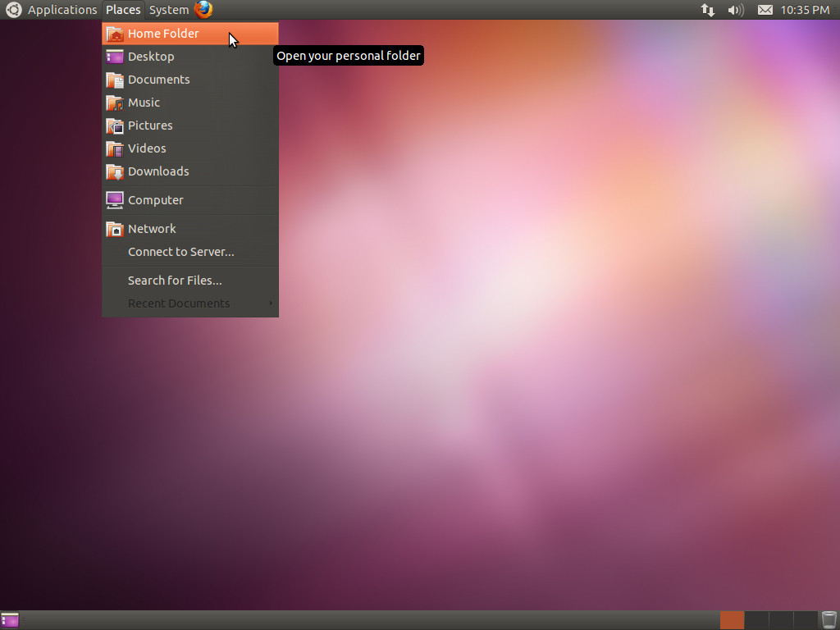Click the Show Desktop button in bottom panel

pyautogui.click(x=10, y=620)
